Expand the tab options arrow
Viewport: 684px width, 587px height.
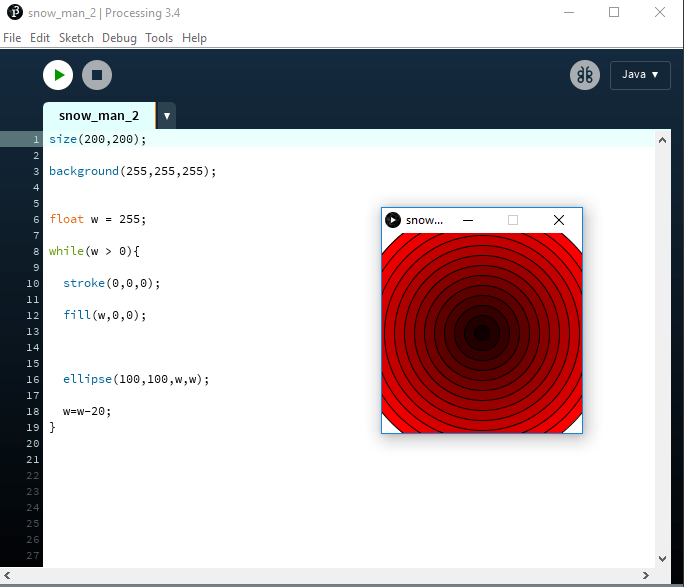pos(167,116)
